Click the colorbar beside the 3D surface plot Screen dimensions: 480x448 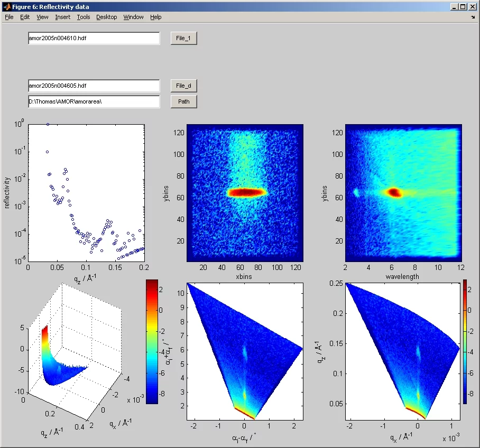(152, 341)
